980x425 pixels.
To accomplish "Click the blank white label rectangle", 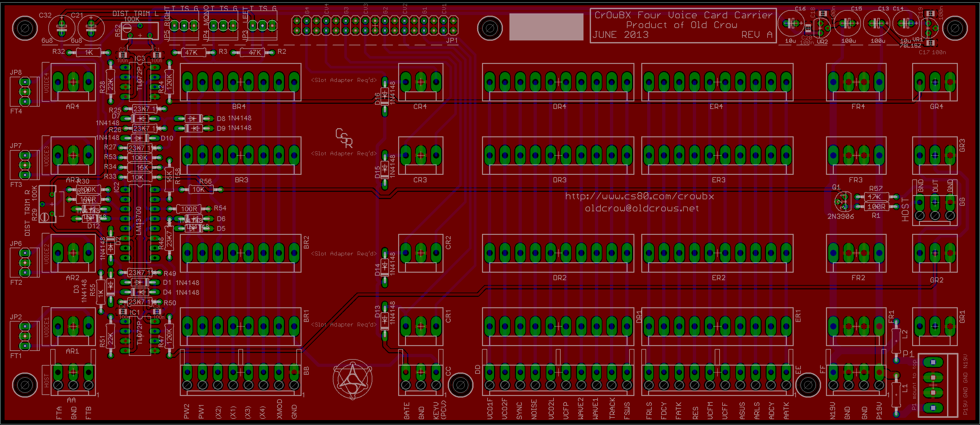I will click(546, 27).
